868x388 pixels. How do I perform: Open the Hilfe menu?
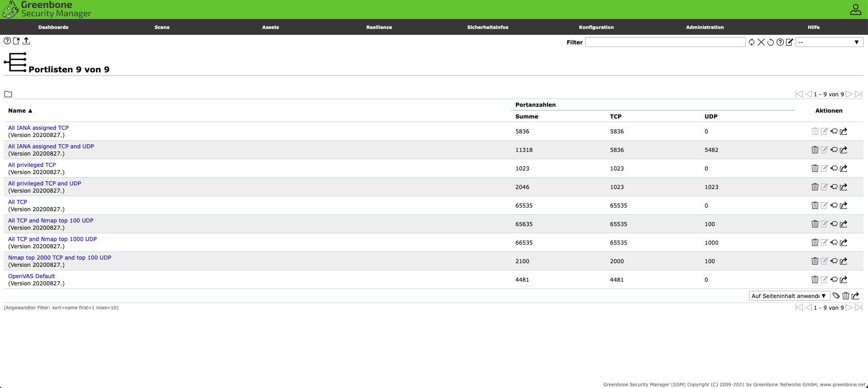pos(814,27)
